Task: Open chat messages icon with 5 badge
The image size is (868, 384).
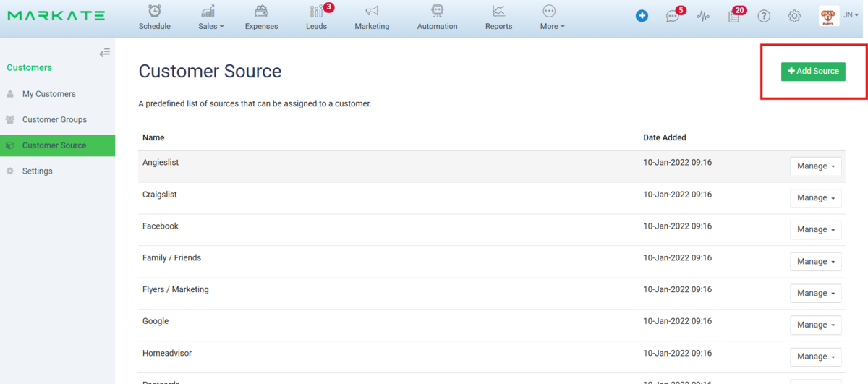Action: pos(673,16)
